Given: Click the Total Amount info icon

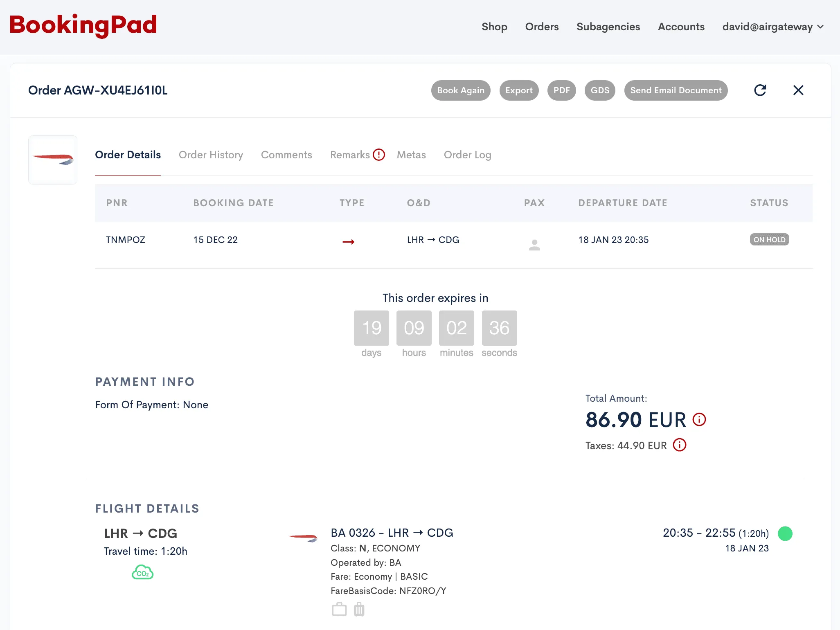Looking at the screenshot, I should click(x=699, y=419).
